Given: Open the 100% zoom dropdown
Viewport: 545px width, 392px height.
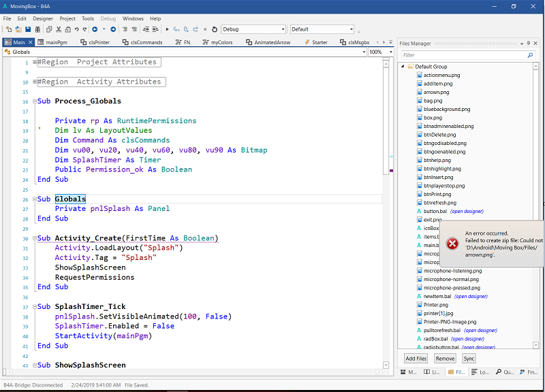Looking at the screenshot, I should [390, 52].
